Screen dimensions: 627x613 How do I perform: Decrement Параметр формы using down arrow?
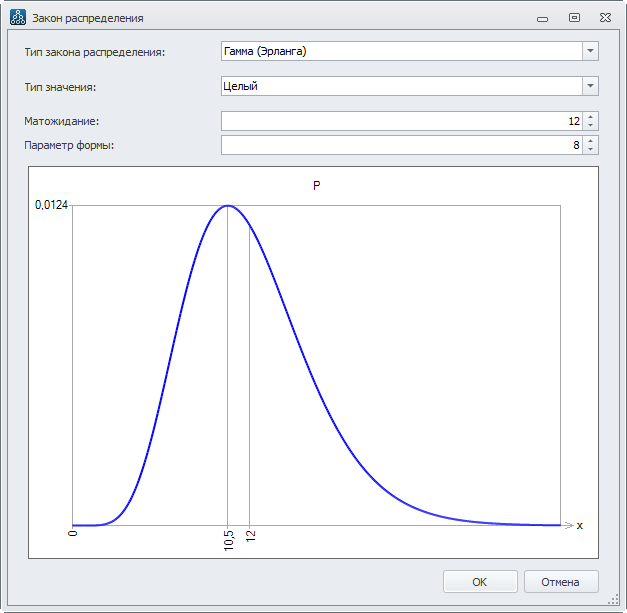tap(591, 150)
